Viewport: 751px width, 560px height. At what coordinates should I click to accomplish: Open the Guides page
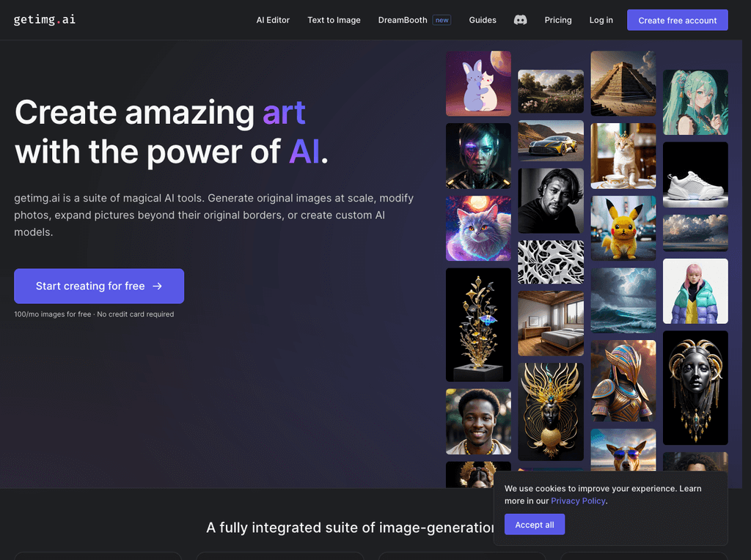click(x=483, y=20)
